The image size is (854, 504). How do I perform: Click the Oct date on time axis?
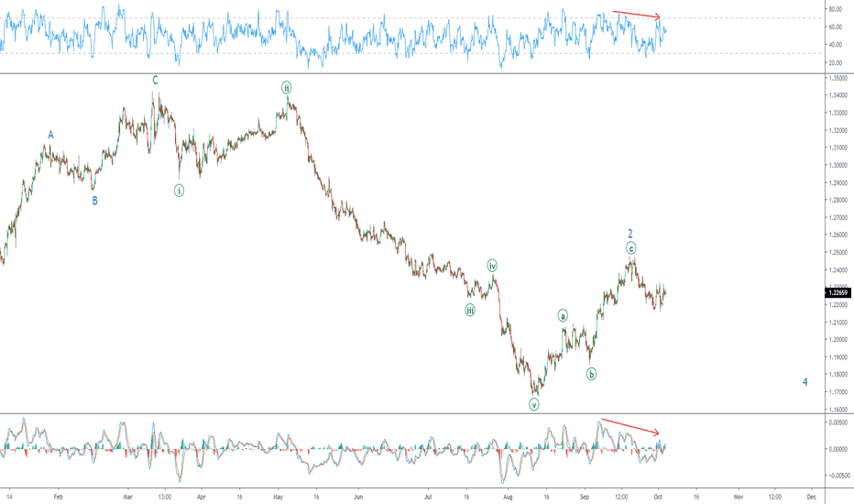pyautogui.click(x=658, y=497)
